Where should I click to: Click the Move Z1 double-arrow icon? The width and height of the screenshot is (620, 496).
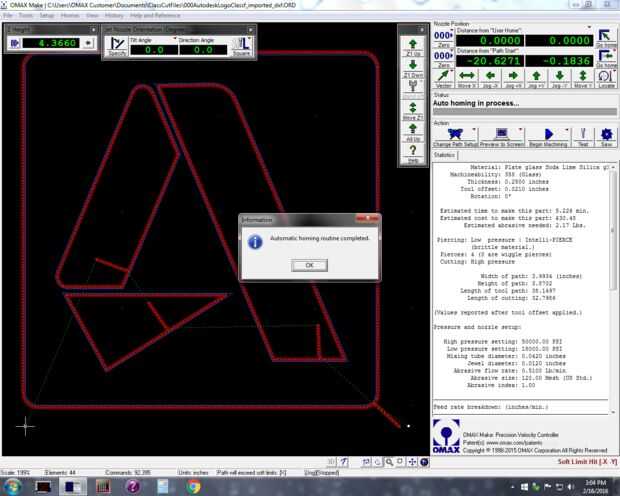point(413,110)
